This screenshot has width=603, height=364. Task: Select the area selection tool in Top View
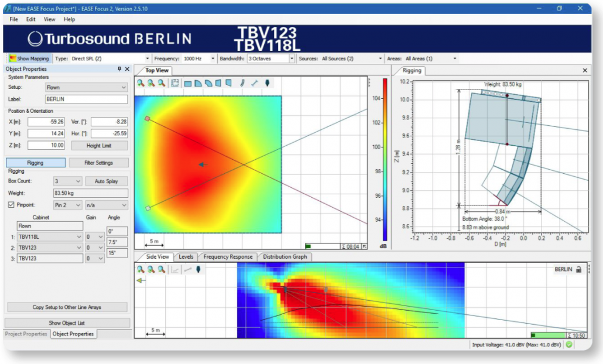tap(175, 83)
